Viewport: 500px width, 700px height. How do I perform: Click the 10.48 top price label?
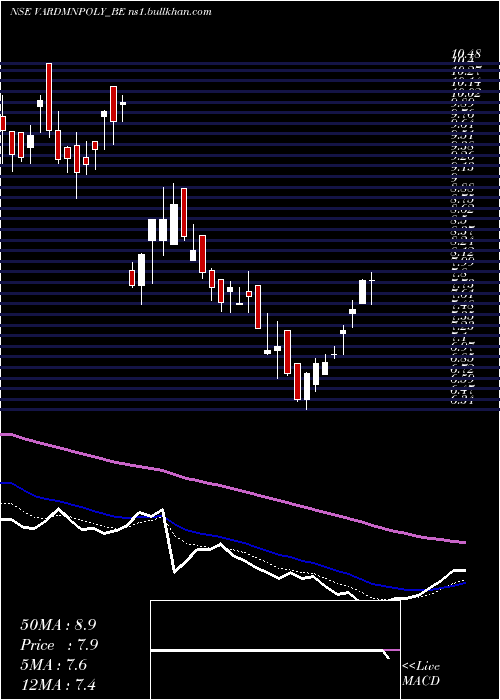pyautogui.click(x=467, y=54)
